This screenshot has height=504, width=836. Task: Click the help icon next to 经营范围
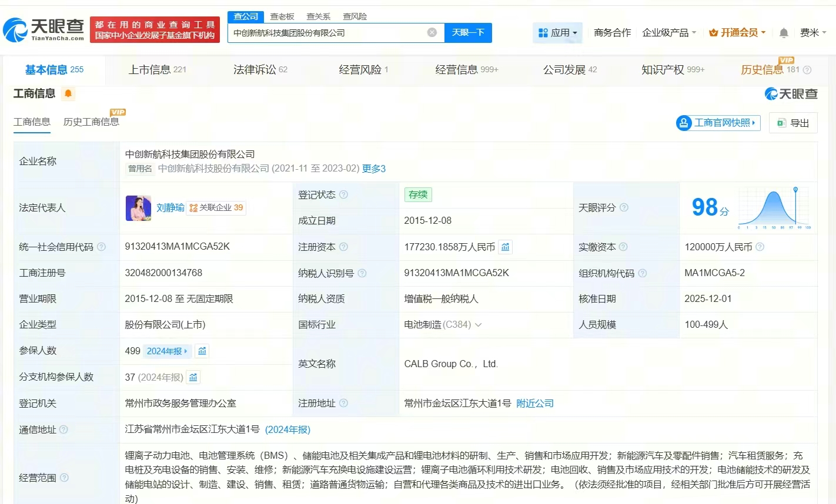(64, 478)
